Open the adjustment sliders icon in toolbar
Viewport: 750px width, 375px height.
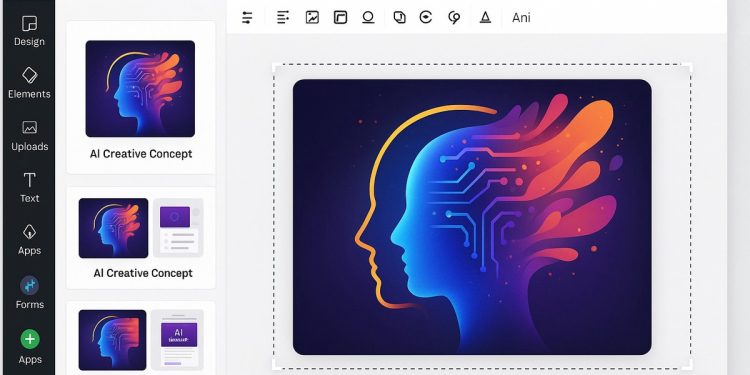click(247, 18)
